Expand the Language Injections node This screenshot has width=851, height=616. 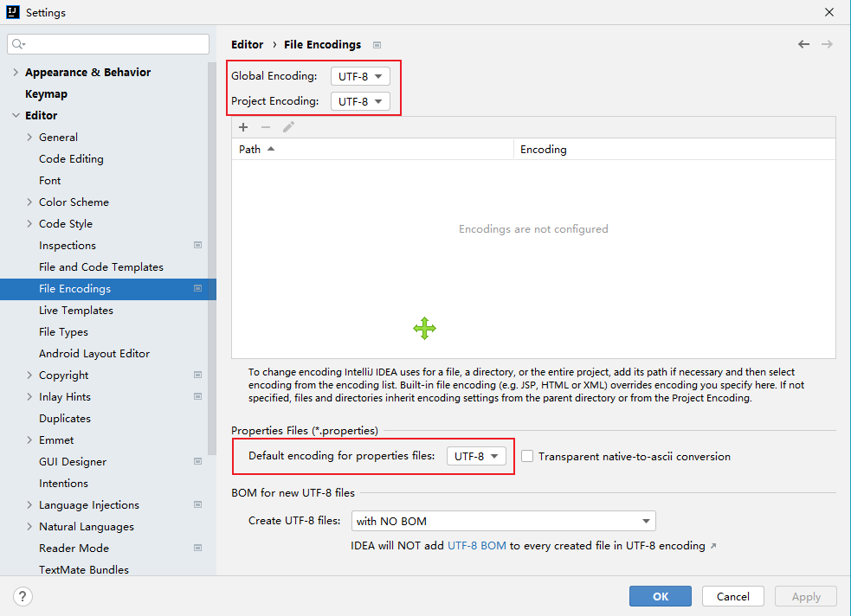(x=29, y=505)
